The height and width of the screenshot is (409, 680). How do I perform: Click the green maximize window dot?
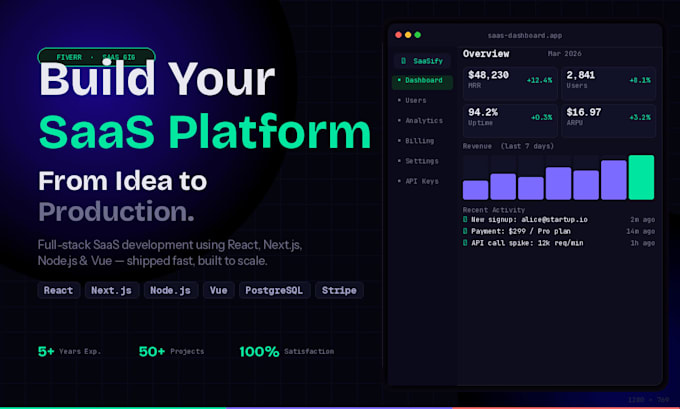[417, 35]
